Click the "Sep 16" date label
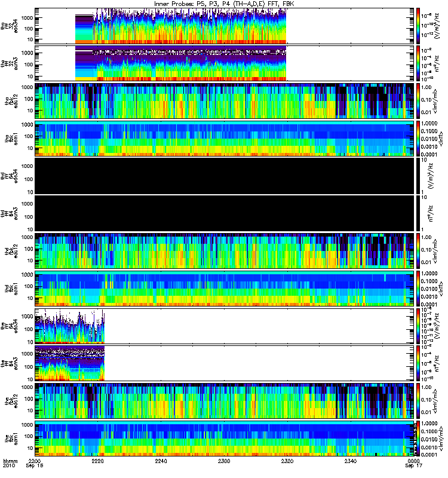The image size is (448, 478). coord(35,466)
